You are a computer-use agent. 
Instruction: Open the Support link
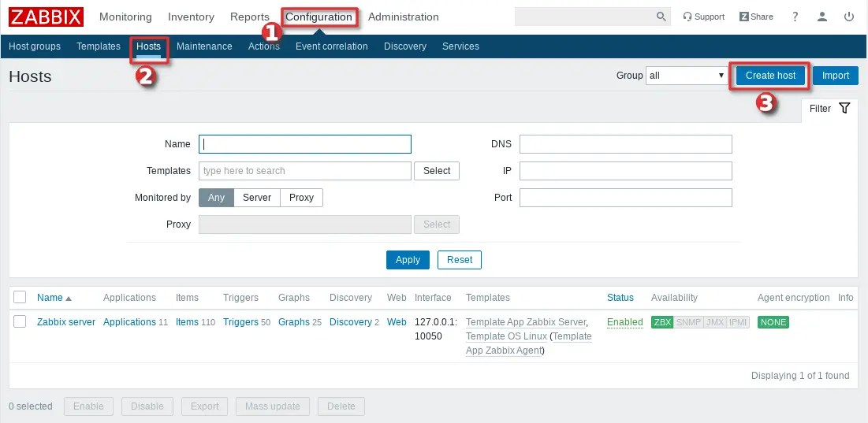coord(703,17)
